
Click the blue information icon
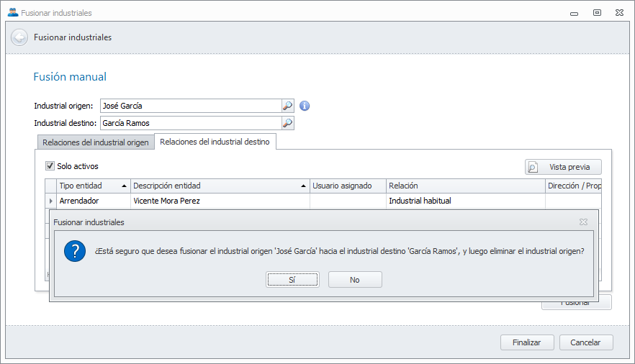coord(305,106)
